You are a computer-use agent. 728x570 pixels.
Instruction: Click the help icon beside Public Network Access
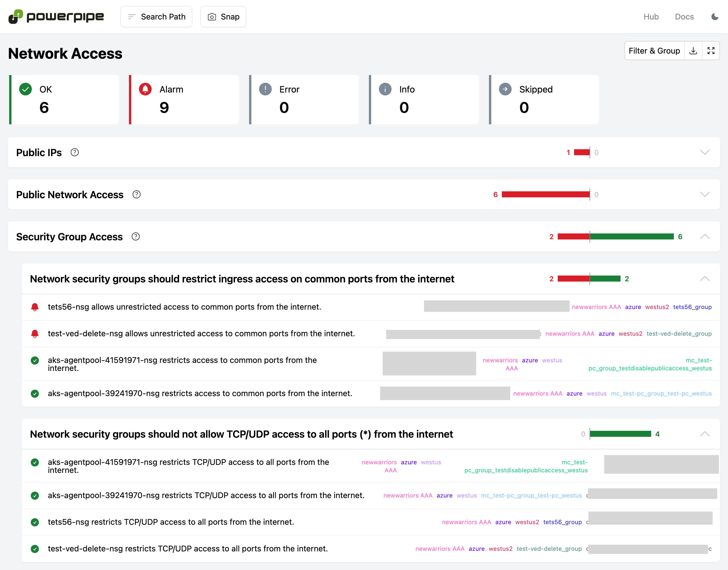pos(136,194)
